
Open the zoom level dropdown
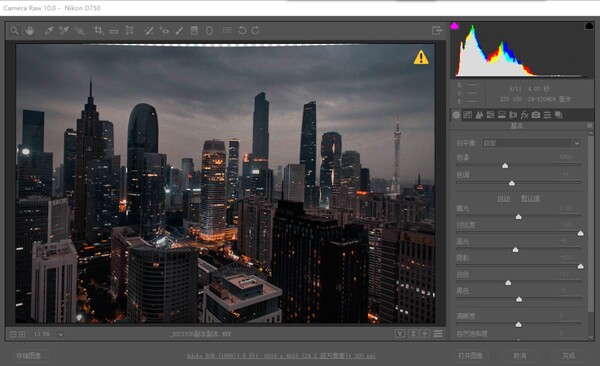60,334
